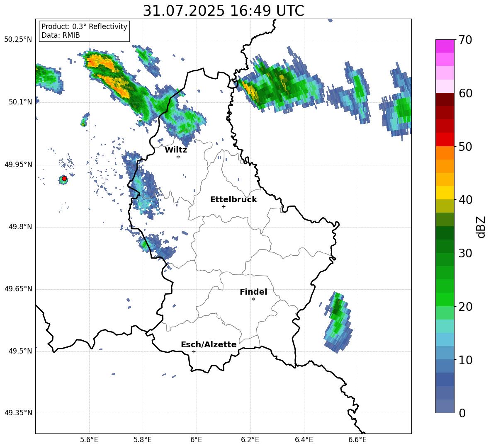Click the 5.8°E longitude label

pos(143,440)
